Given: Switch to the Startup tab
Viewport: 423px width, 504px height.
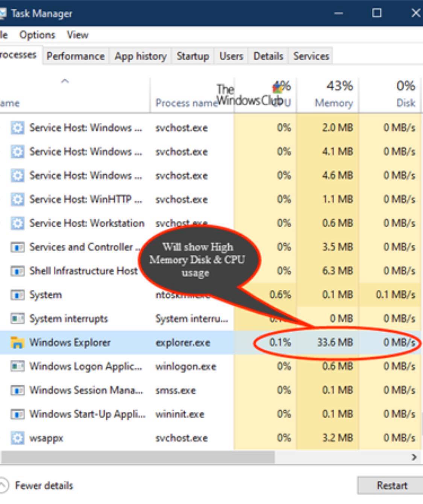Looking at the screenshot, I should click(193, 56).
